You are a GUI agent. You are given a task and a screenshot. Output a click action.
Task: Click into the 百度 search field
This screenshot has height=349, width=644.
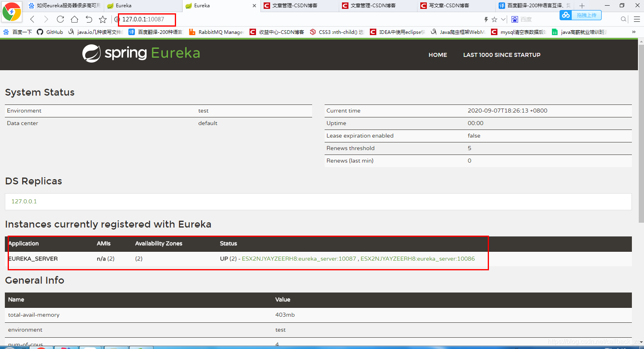(x=565, y=19)
